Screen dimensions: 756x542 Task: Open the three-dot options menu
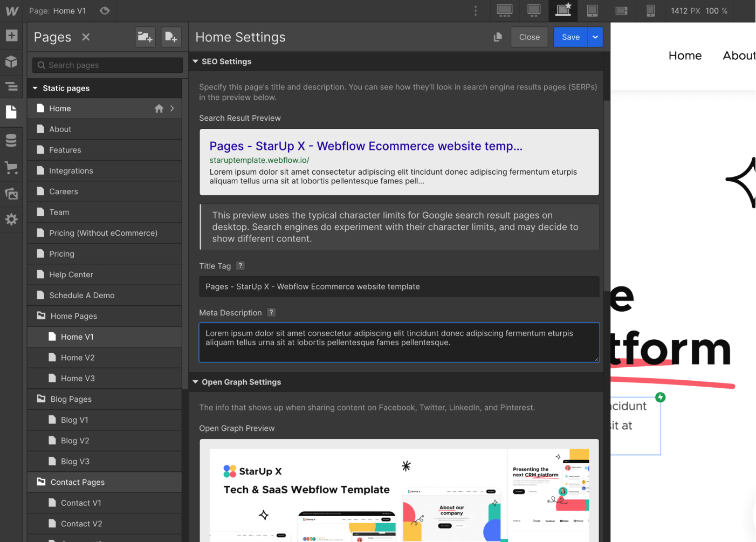475,11
